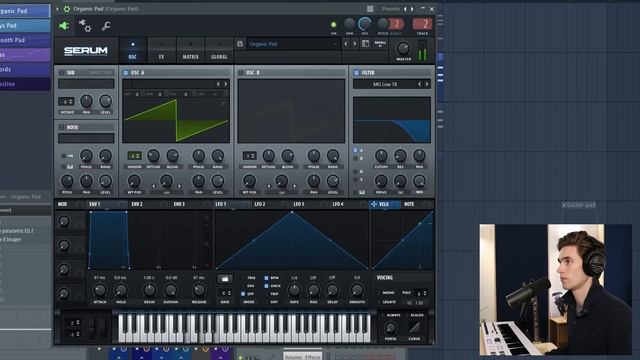The height and width of the screenshot is (360, 640).
Task: Click the ENV 1 ATTACK knob
Action: pos(100,291)
